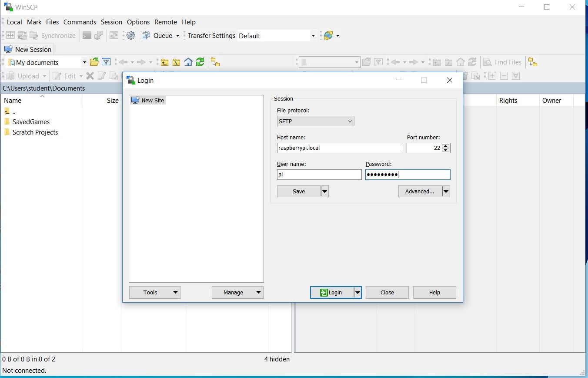Screen dimensions: 588x378
Task: Expand the Save button dropdown arrow
Action: 324,191
